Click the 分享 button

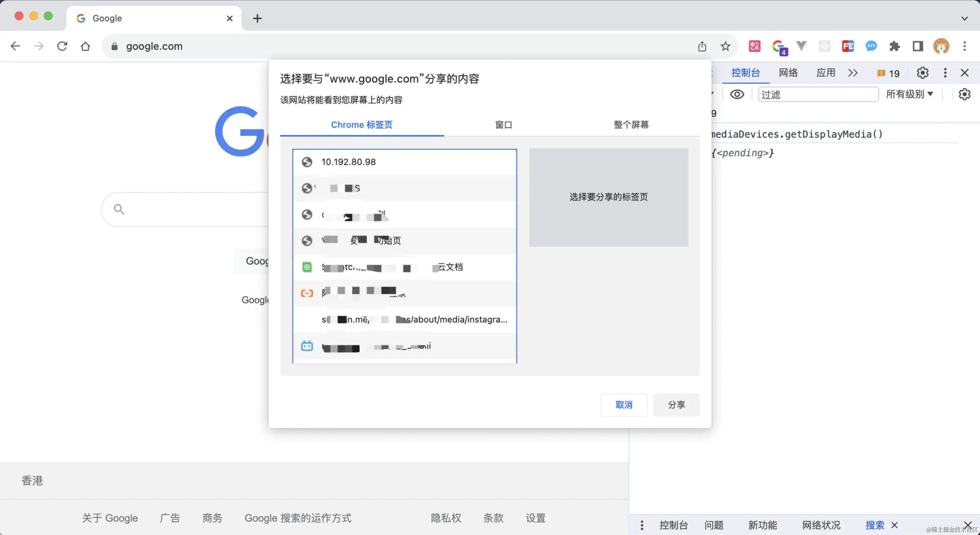(676, 405)
